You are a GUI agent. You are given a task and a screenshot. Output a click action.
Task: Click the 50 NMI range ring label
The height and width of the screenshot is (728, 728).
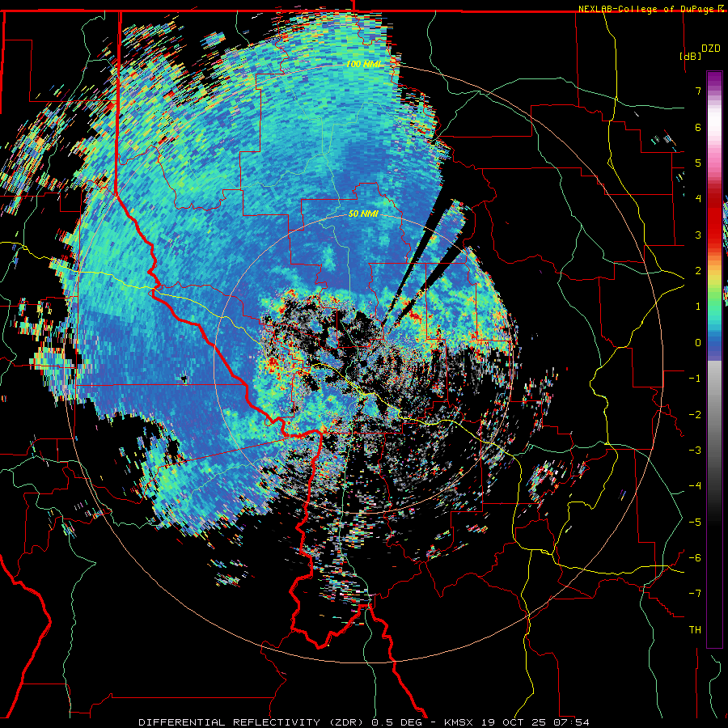pyautogui.click(x=363, y=214)
